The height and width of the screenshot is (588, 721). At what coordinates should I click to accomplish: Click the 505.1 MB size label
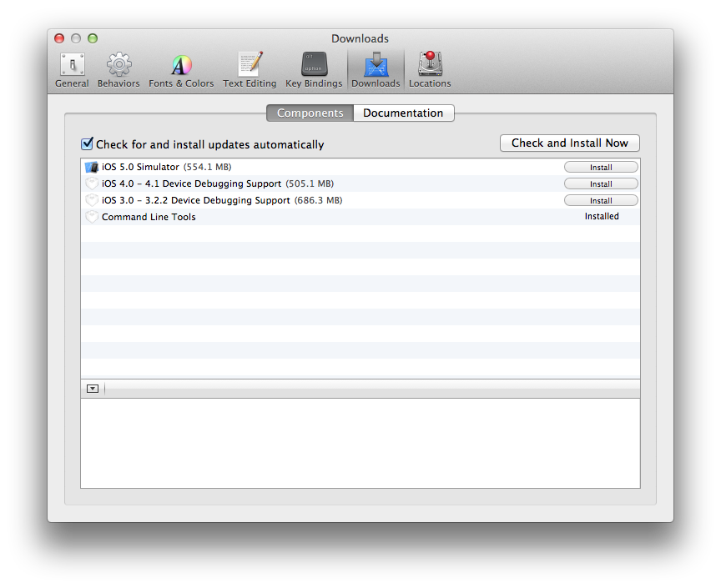(310, 183)
